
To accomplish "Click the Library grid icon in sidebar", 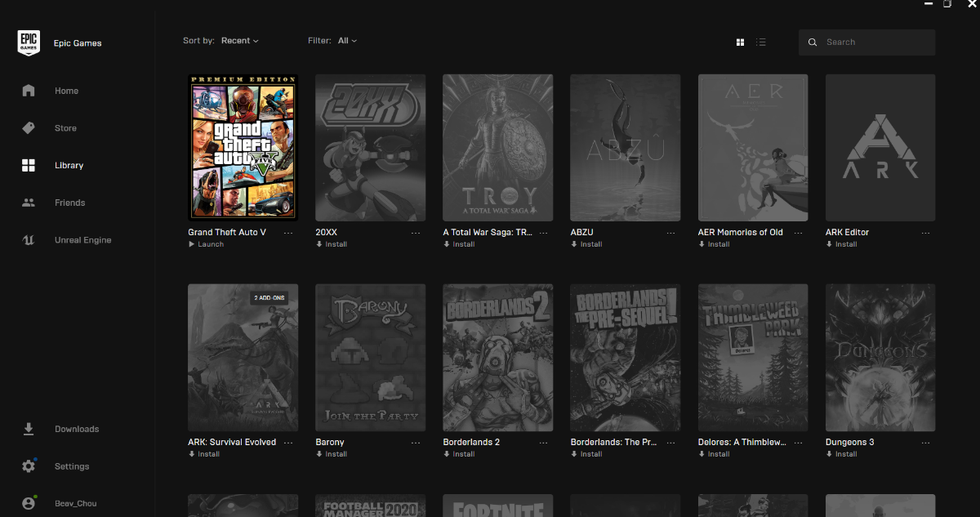I will [x=29, y=165].
